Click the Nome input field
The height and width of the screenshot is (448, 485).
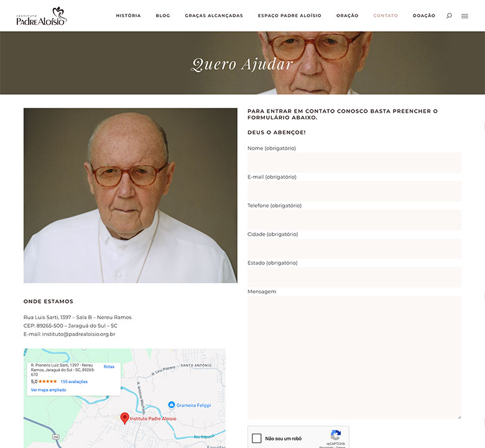click(354, 162)
